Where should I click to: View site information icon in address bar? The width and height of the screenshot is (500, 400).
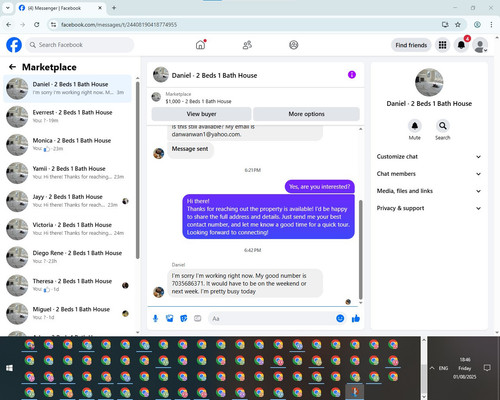[x=53, y=24]
